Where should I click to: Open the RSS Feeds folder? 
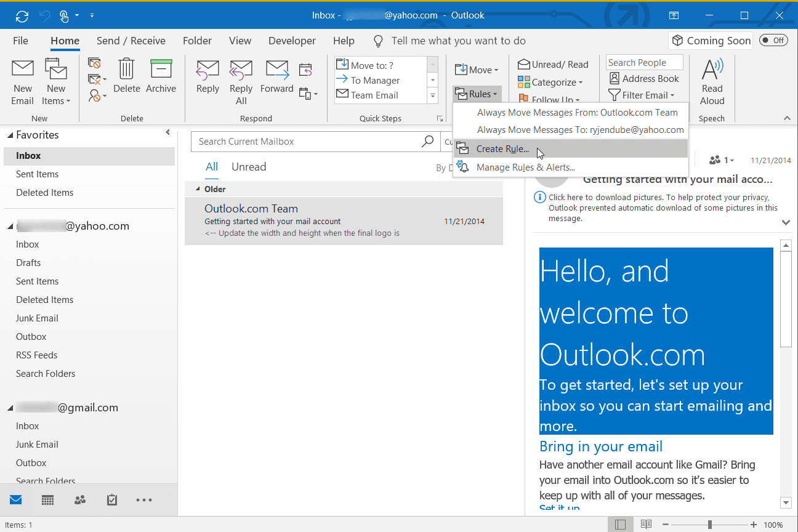coord(36,355)
